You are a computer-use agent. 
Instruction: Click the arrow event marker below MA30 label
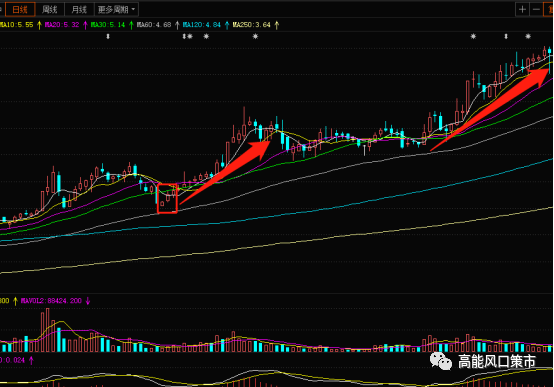click(108, 36)
